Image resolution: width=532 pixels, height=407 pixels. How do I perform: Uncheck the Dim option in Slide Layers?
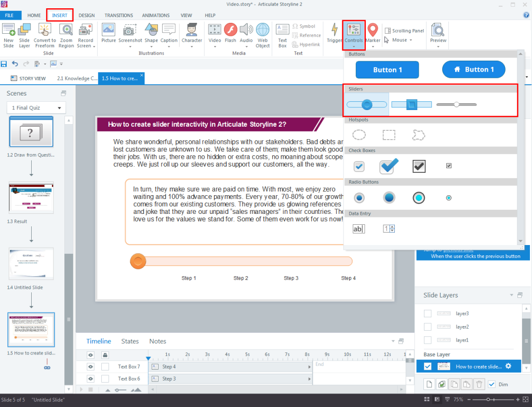point(492,384)
